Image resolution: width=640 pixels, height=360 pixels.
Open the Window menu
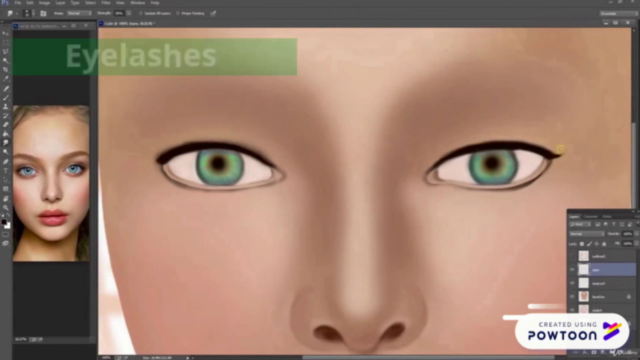click(138, 3)
